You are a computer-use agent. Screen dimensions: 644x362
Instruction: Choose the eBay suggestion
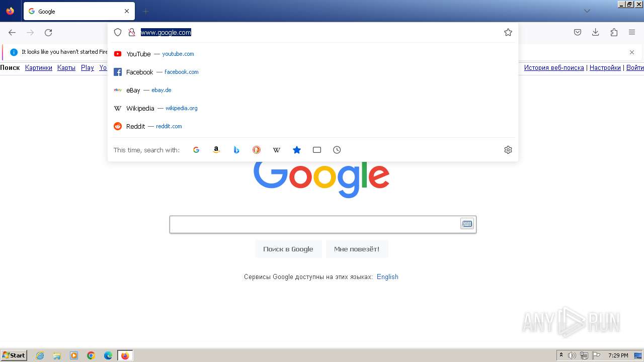[313, 90]
